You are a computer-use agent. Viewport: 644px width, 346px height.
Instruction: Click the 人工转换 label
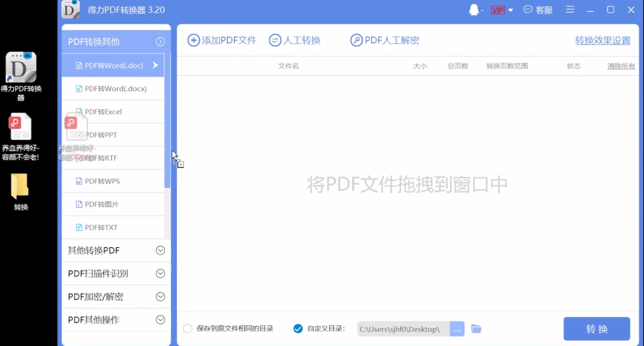302,41
